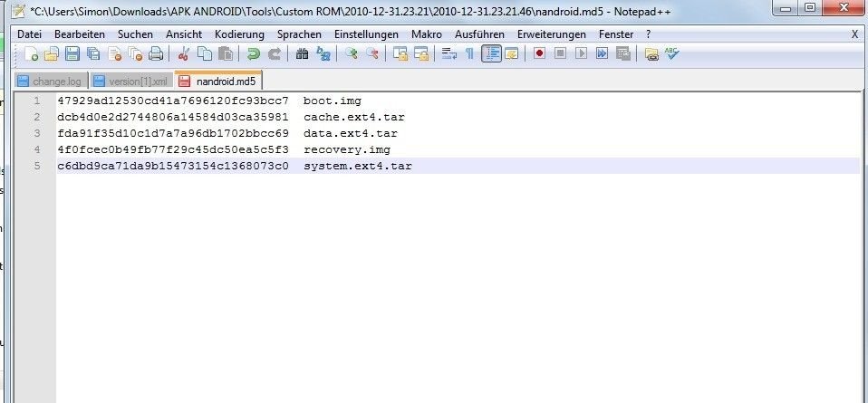The height and width of the screenshot is (403, 868).
Task: Open the Erweiterungen menu
Action: point(552,34)
